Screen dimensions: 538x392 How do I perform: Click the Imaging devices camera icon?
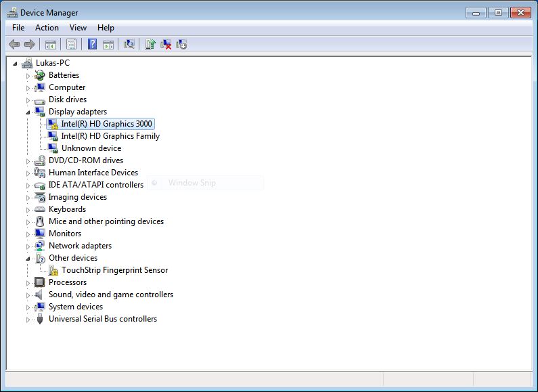tap(40, 197)
